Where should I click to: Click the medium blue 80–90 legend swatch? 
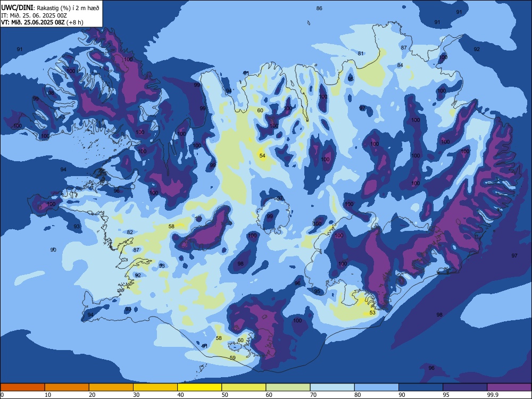377,387
